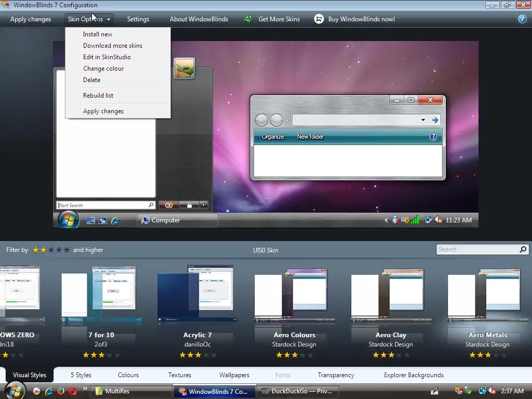Switch to the Wallpapers tab
Screen dimensions: 532x399
pyautogui.click(x=234, y=375)
